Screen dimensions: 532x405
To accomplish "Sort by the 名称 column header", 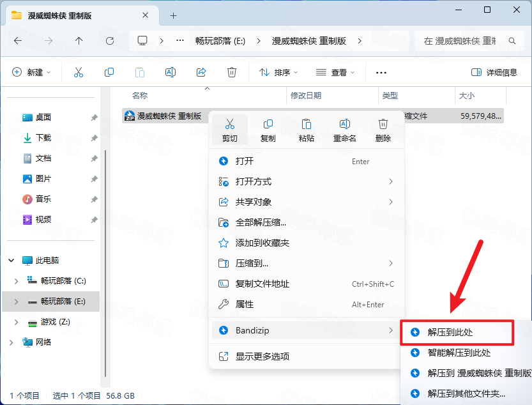I will (x=140, y=96).
